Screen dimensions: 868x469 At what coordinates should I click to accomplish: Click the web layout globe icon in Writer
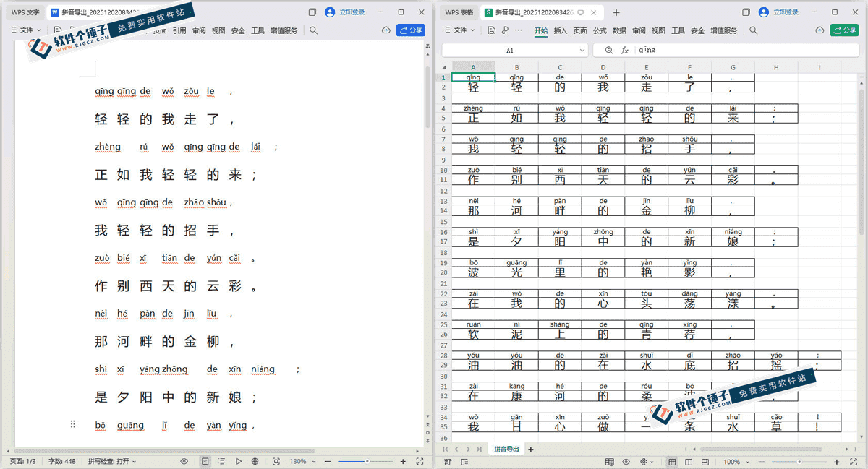pos(255,461)
